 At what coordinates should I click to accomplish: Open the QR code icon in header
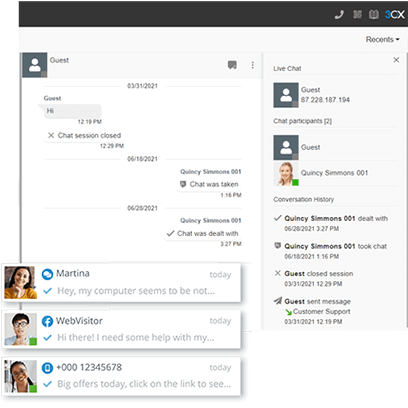(x=357, y=14)
